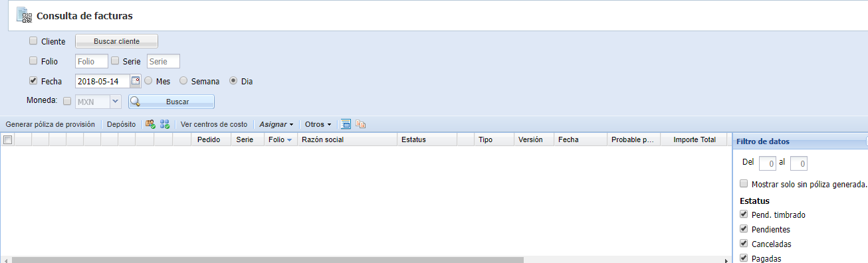
Task: Click the blue squares with check icon
Action: pos(165,124)
